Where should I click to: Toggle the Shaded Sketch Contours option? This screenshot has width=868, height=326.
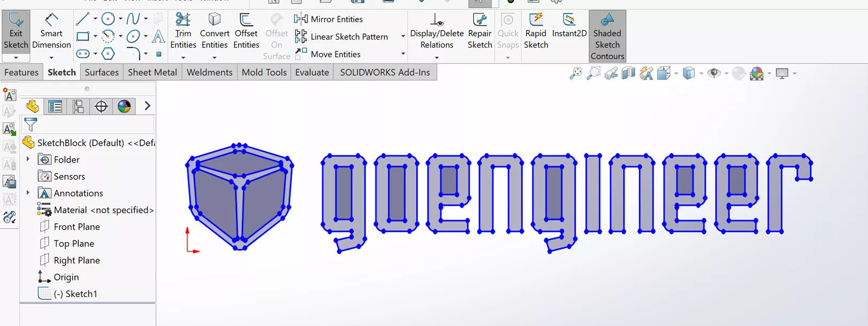(607, 36)
